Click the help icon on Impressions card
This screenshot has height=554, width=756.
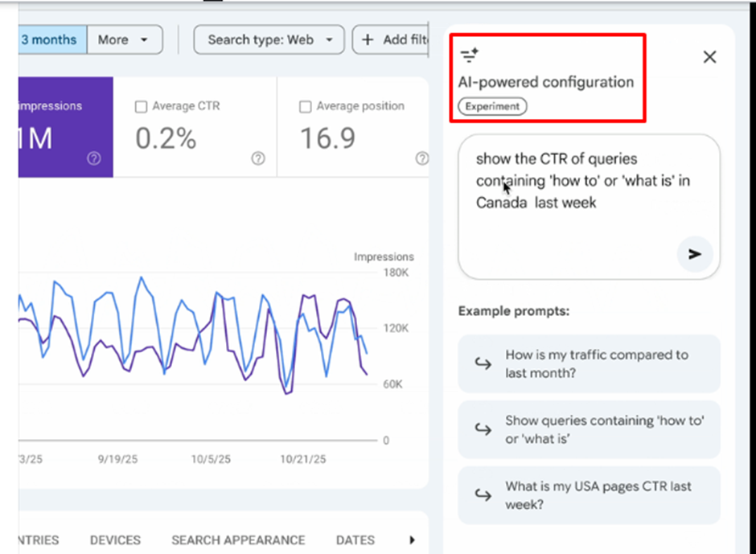[x=94, y=159]
